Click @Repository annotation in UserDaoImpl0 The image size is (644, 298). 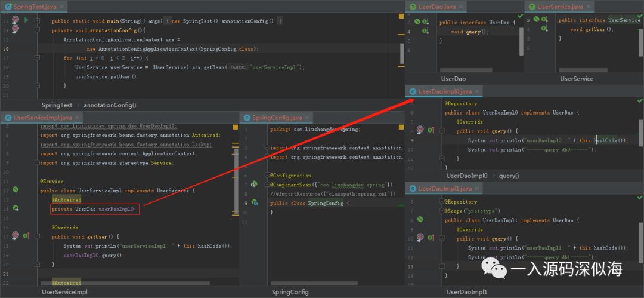point(461,104)
